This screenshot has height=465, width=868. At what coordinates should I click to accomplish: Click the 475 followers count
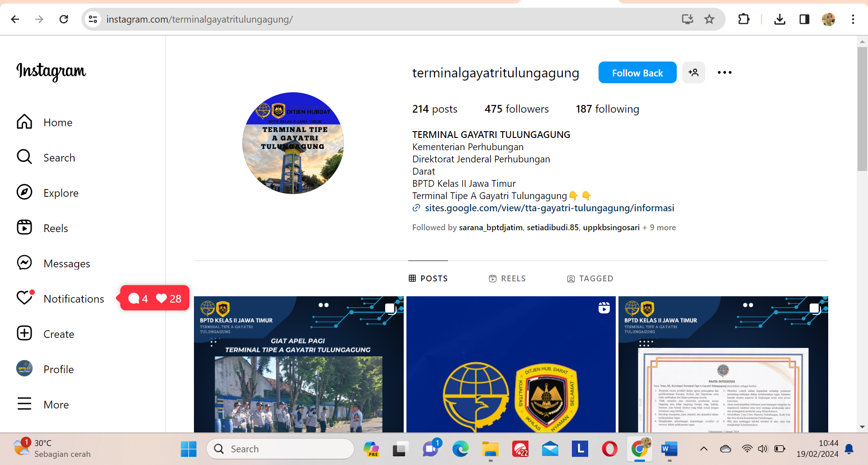516,109
